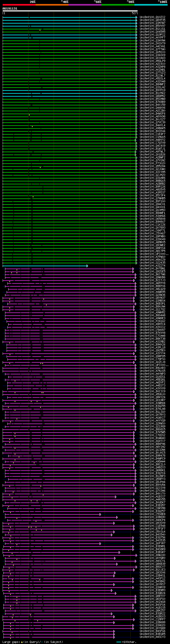This screenshot has height=644, width=170.
Task: Click hit UniRef100_B9YP19
Action: pyautogui.click(x=152, y=90)
